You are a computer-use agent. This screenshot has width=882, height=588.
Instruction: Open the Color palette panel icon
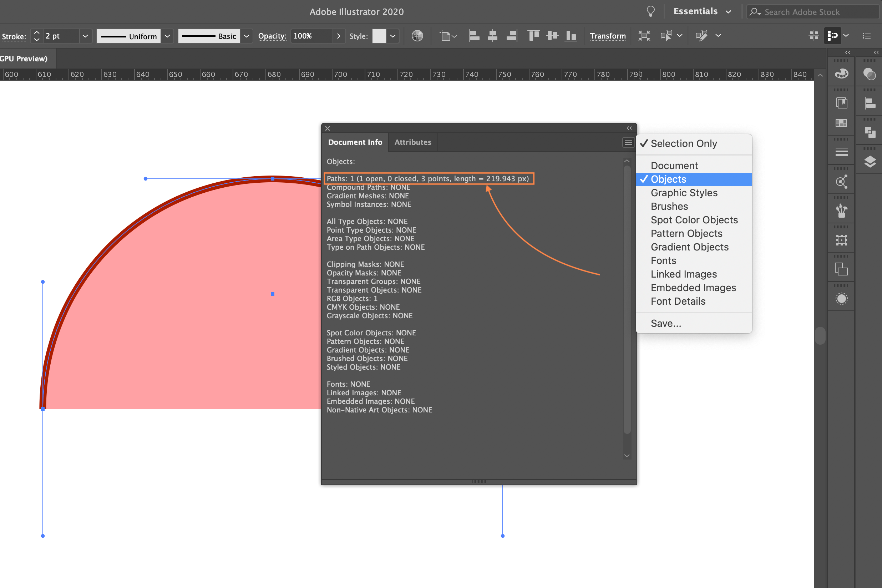click(841, 73)
